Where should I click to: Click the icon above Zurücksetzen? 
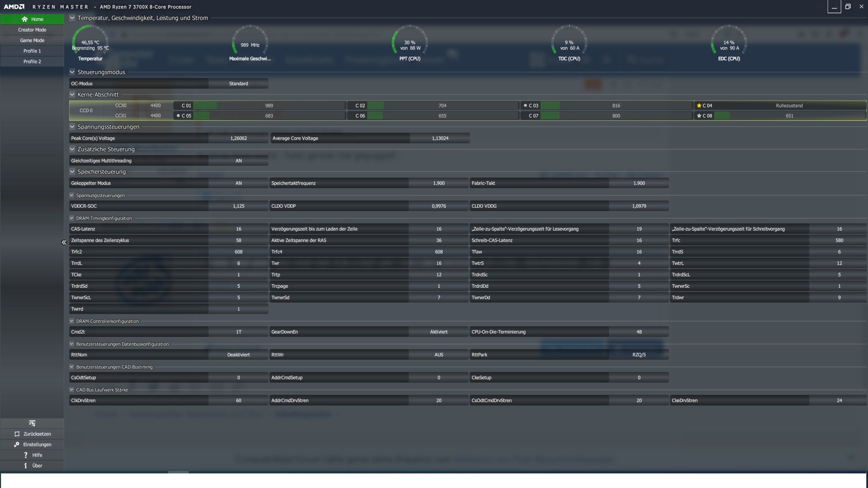[x=32, y=423]
